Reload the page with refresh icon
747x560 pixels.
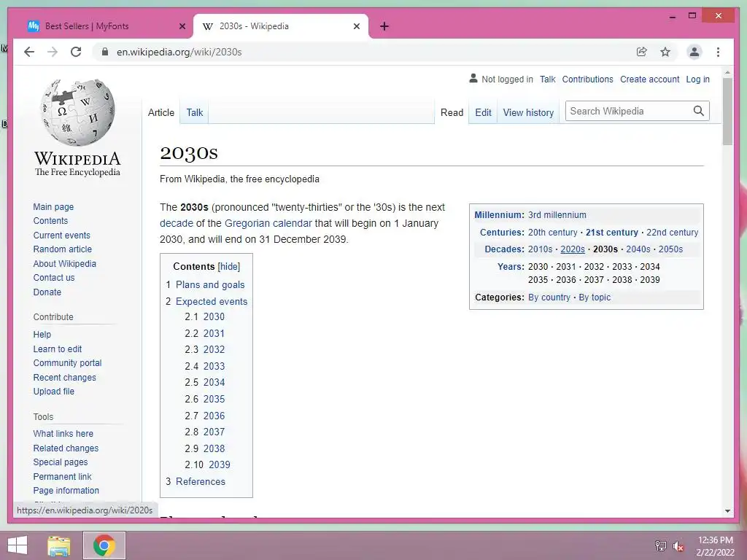(x=76, y=52)
